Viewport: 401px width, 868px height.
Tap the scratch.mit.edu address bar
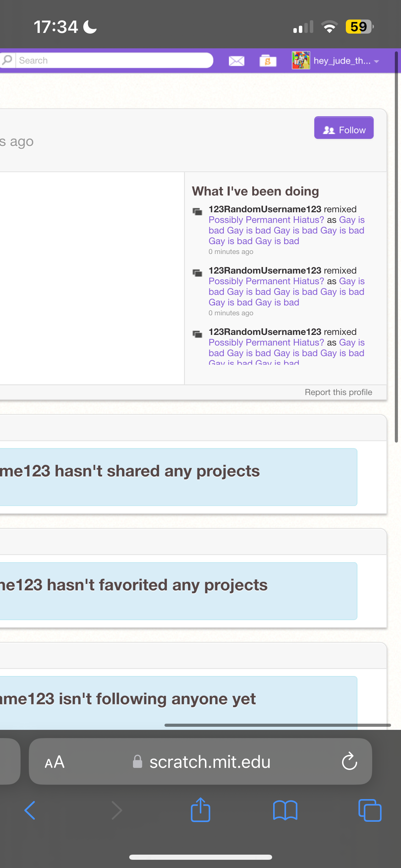pos(210,762)
